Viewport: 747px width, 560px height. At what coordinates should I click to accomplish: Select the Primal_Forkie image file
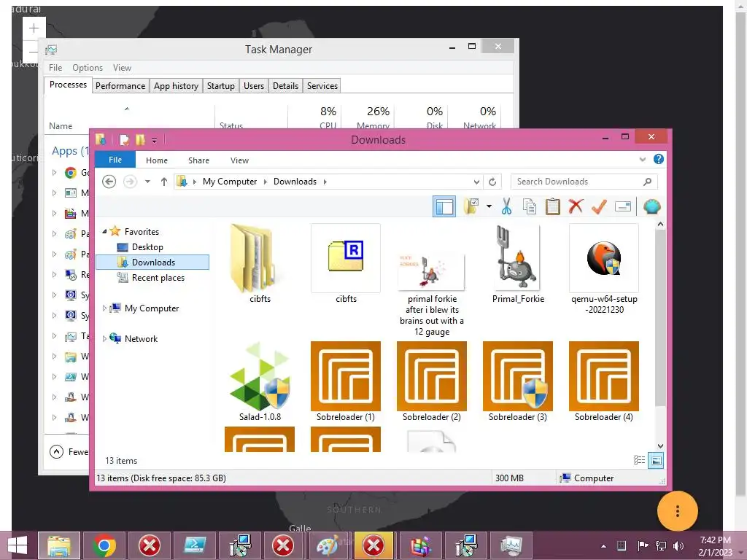[518, 263]
